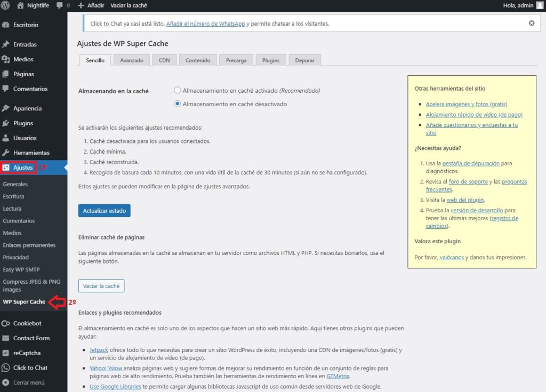Click the Páginas pages icon
546x392 pixels.
point(5,74)
